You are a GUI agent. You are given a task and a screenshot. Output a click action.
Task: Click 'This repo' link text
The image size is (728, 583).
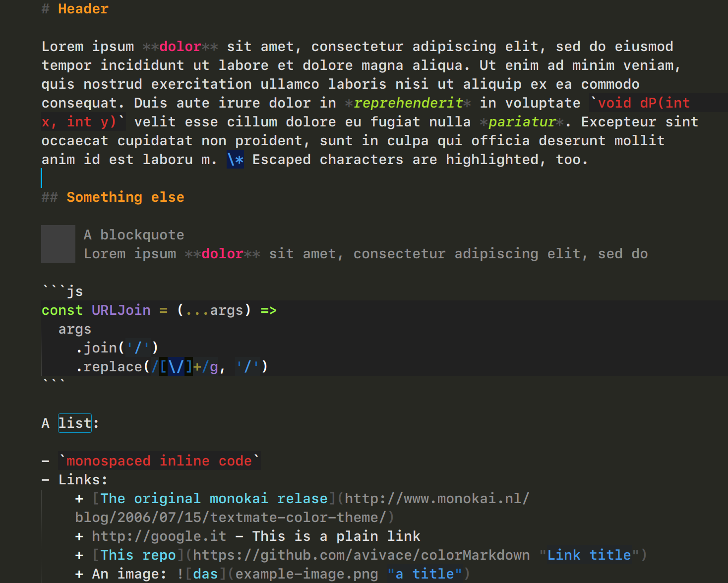point(138,555)
